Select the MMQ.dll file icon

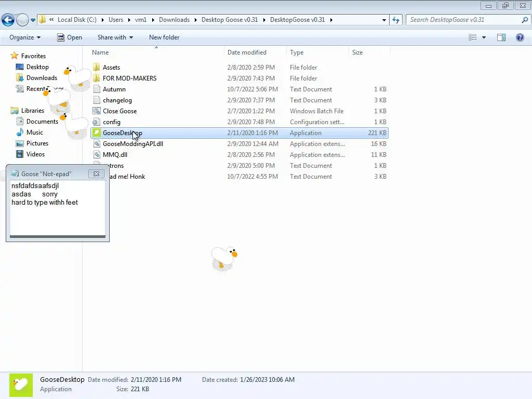coord(97,155)
